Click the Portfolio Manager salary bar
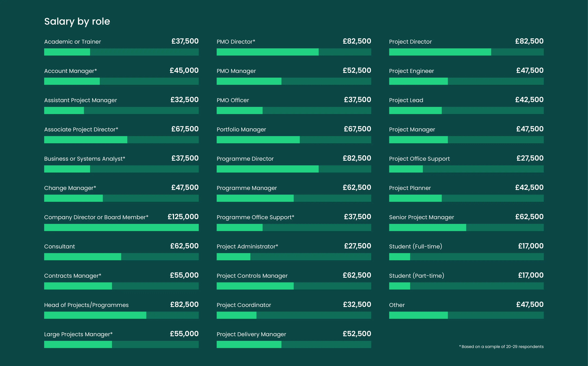The height and width of the screenshot is (366, 588). [x=294, y=140]
